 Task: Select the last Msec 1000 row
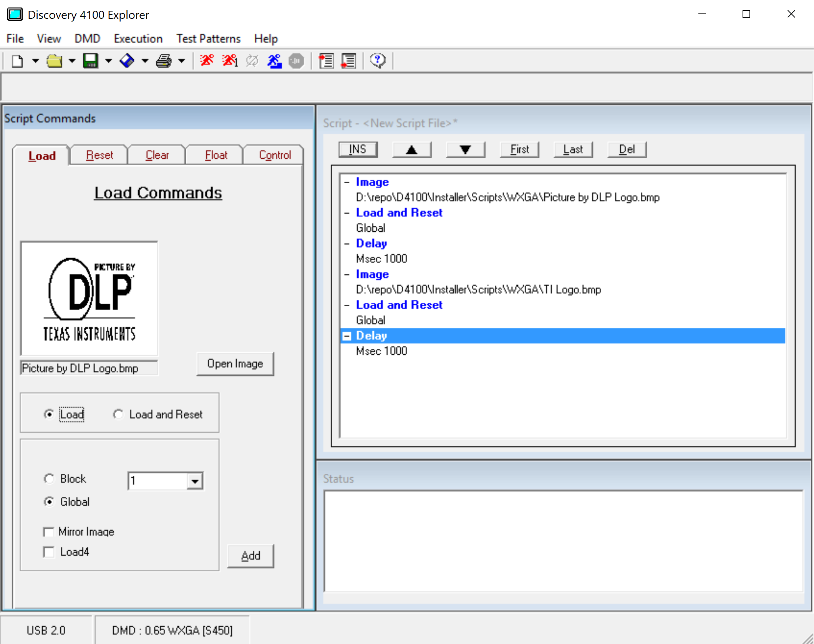(x=381, y=351)
